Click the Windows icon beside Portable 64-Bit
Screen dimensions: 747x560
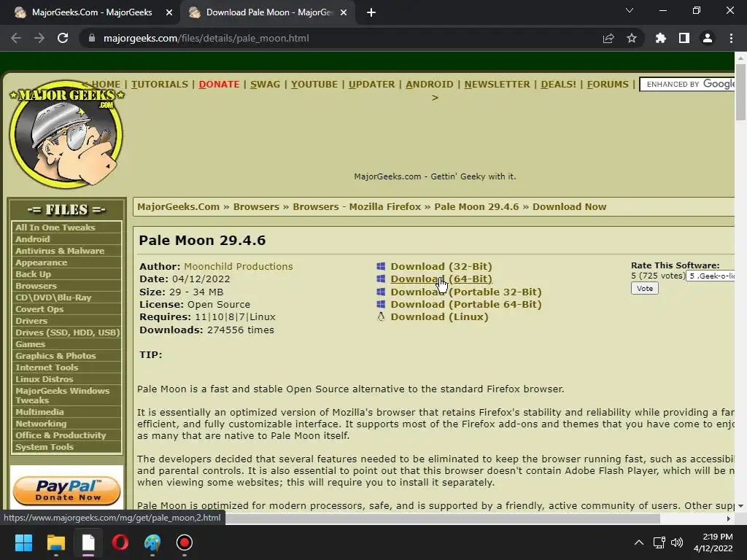tap(381, 304)
